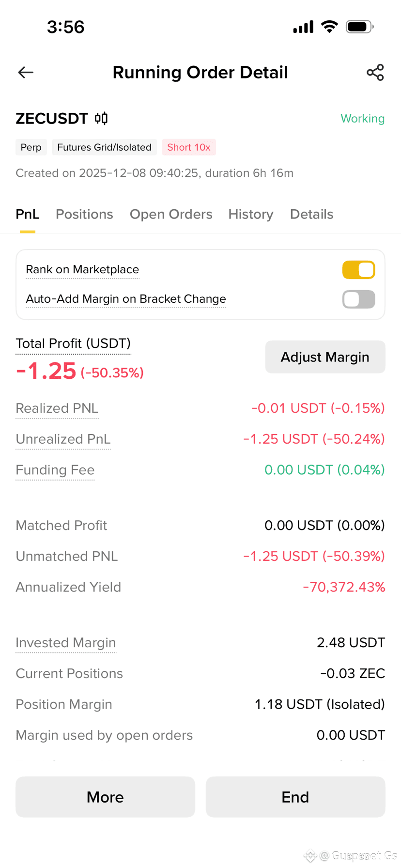Tap the Invested Margin underlined label

click(66, 643)
